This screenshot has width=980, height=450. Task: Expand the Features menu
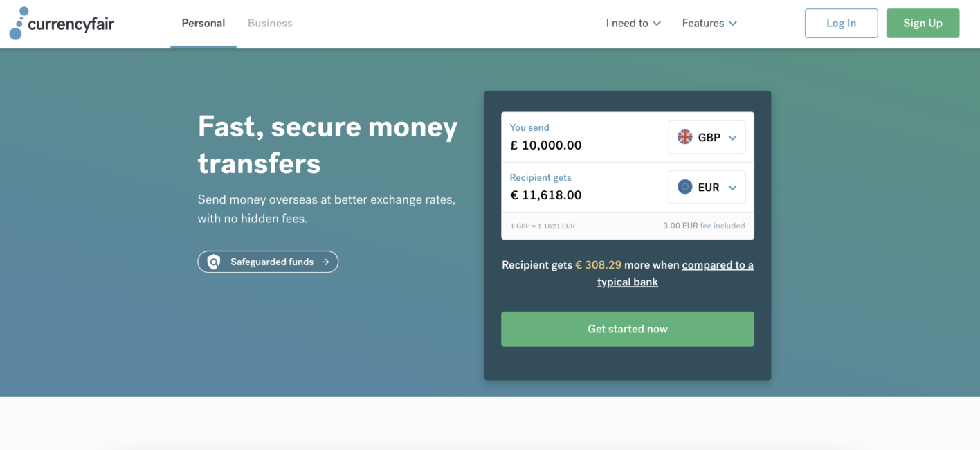tap(709, 24)
